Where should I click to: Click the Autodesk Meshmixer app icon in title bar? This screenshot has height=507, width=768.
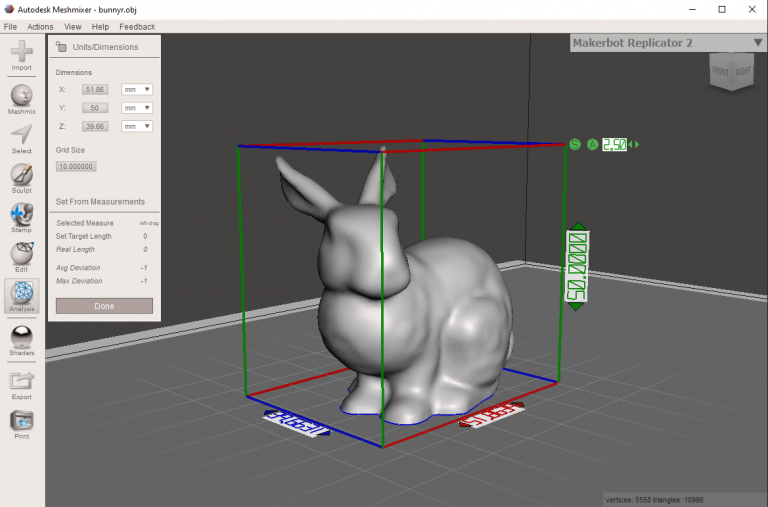[x=9, y=9]
